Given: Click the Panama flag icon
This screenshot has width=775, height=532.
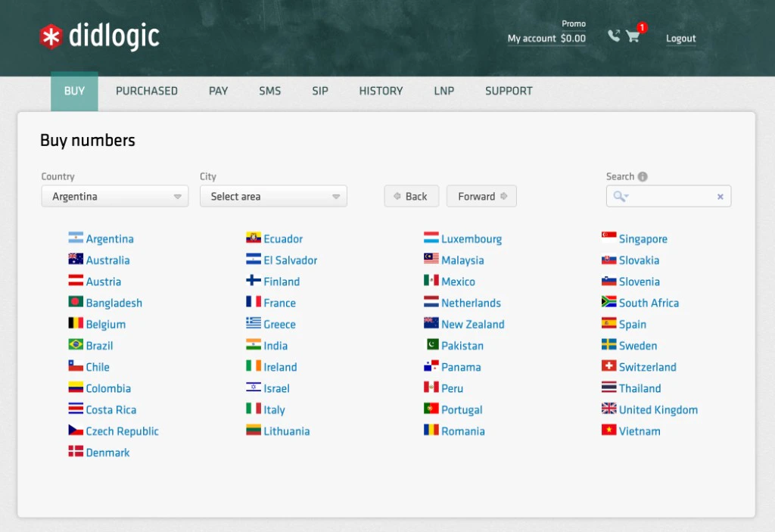Looking at the screenshot, I should click(x=431, y=366).
